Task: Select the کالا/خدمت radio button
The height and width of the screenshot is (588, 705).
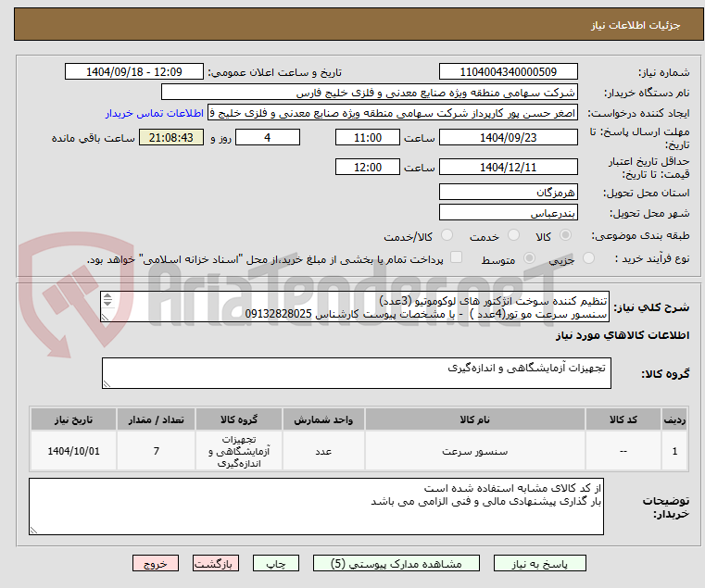Action: pos(447,235)
